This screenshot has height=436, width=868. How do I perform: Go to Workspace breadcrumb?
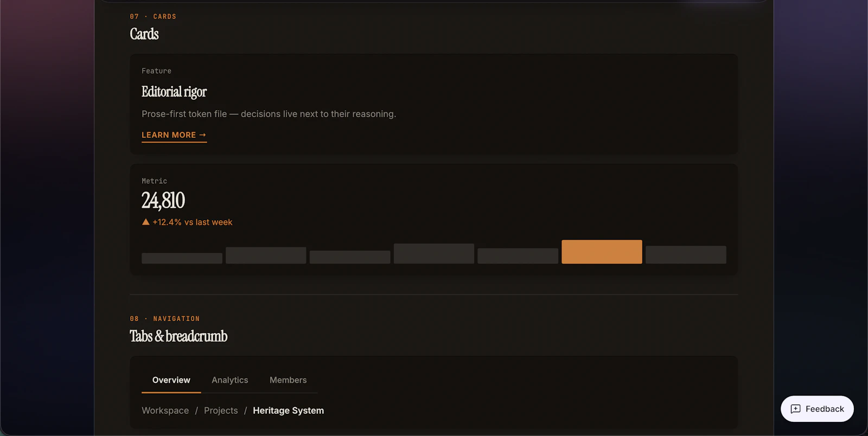click(x=165, y=411)
